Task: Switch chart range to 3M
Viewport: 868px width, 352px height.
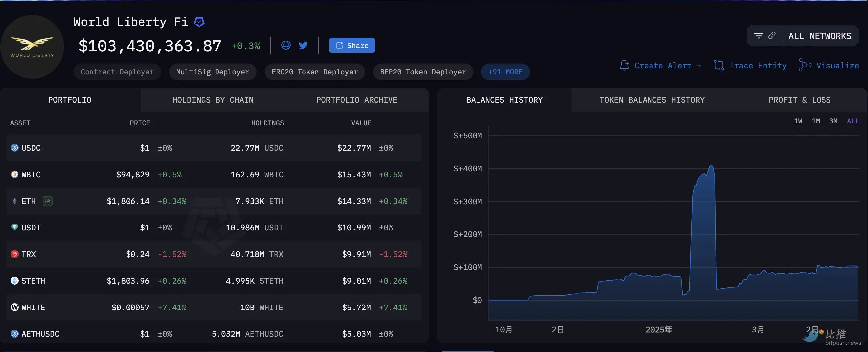Action: (x=833, y=121)
